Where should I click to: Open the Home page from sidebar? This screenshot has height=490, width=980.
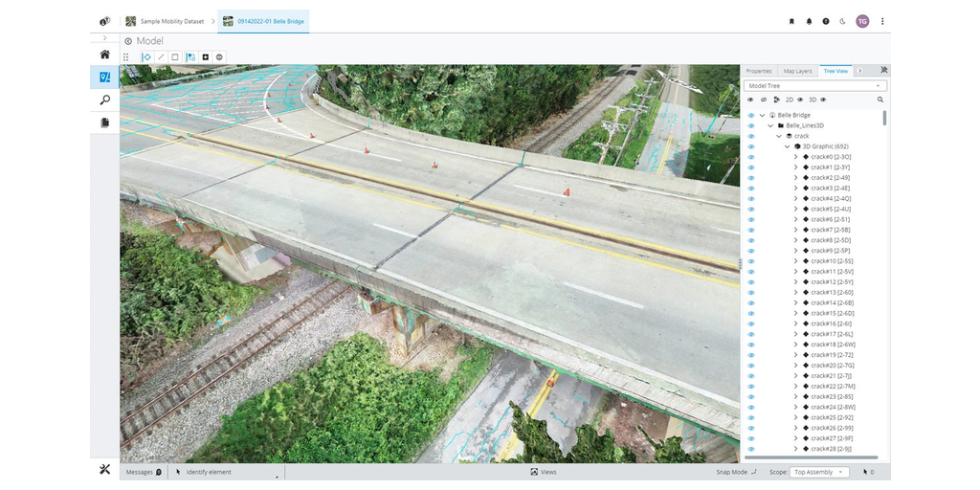[x=104, y=54]
